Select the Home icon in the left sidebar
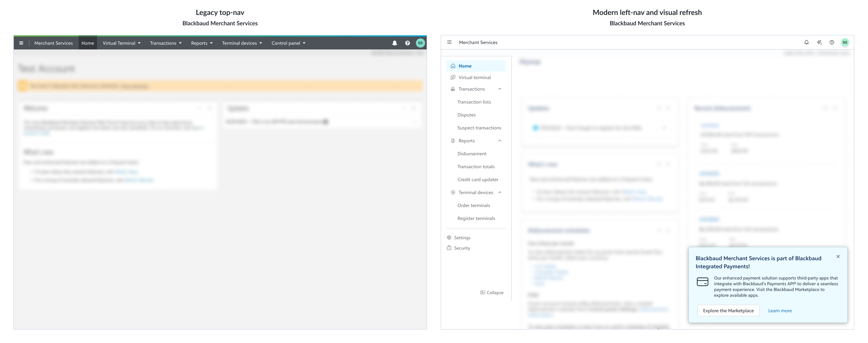The height and width of the screenshot is (343, 868). click(453, 66)
